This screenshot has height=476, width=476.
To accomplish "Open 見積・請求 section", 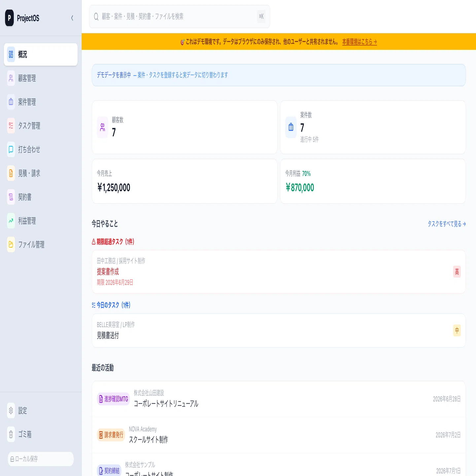I will (x=41, y=173).
